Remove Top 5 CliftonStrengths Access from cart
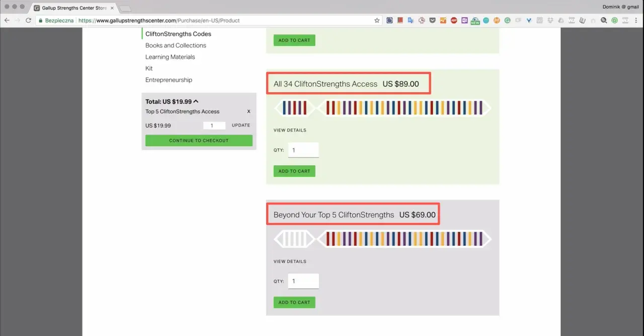 [x=249, y=112]
